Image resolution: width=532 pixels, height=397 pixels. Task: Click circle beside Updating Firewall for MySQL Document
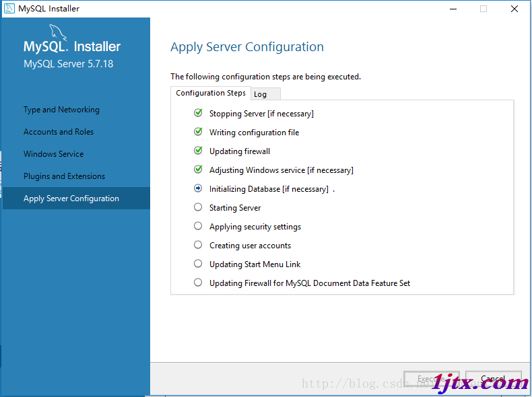click(198, 283)
